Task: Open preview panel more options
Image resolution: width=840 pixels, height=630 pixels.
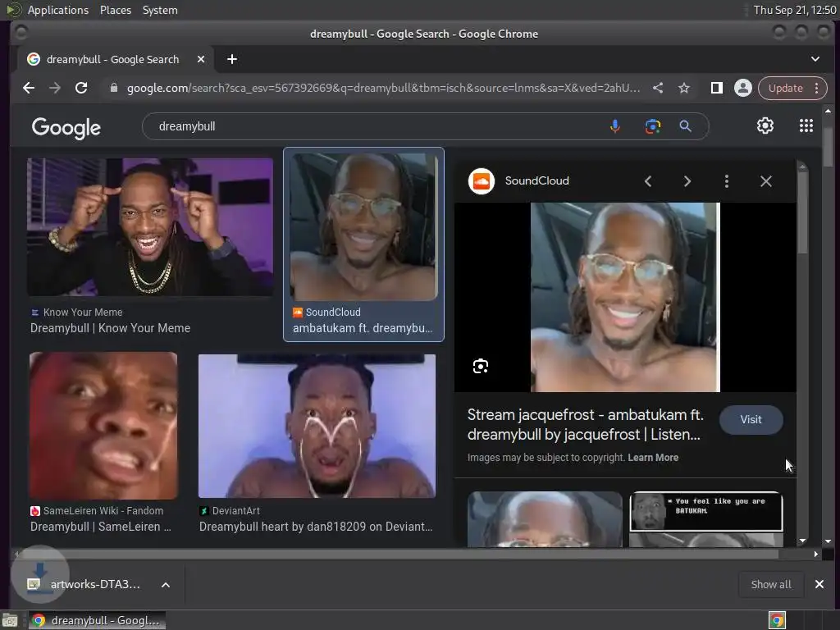Action: click(x=727, y=181)
